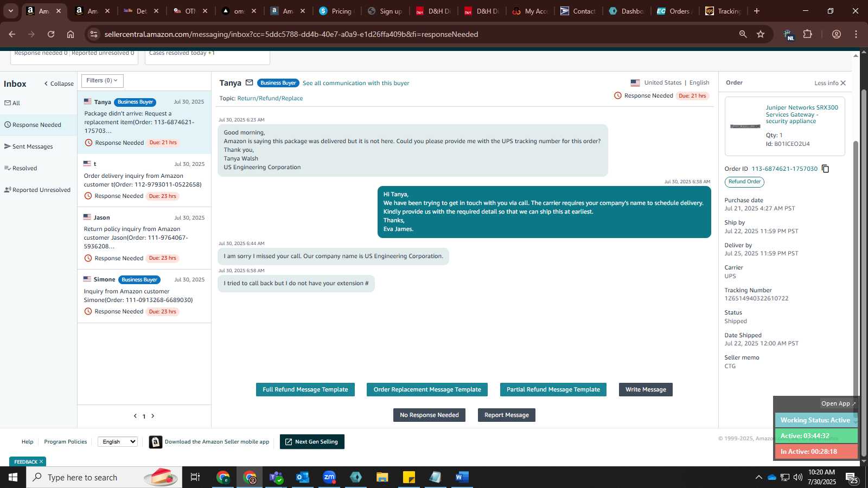Open the volume control in system tray
Viewport: 868px width, 488px height.
(798, 477)
